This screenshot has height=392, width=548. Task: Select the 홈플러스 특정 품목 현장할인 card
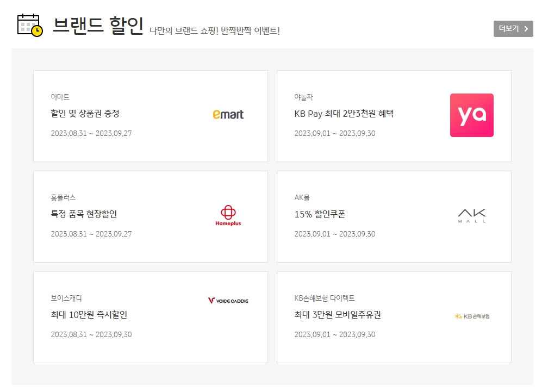(150, 215)
